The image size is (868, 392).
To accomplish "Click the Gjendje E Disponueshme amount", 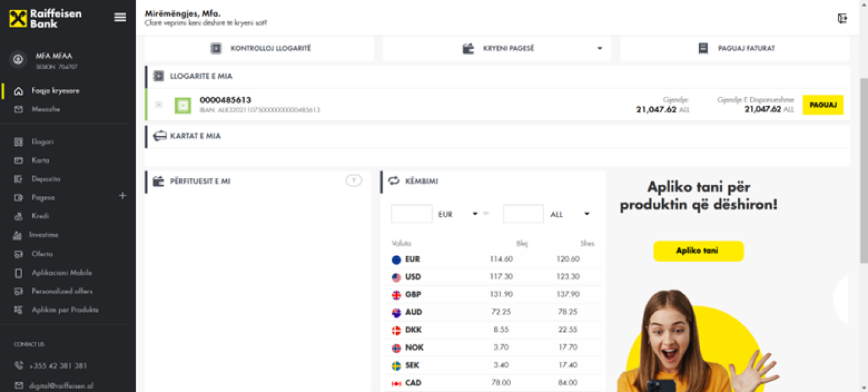I will pos(769,109).
